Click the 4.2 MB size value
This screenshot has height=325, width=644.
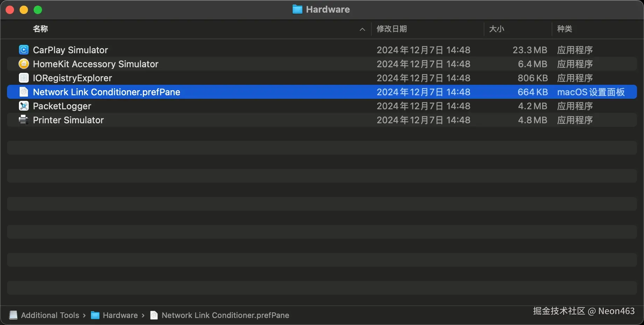[532, 106]
